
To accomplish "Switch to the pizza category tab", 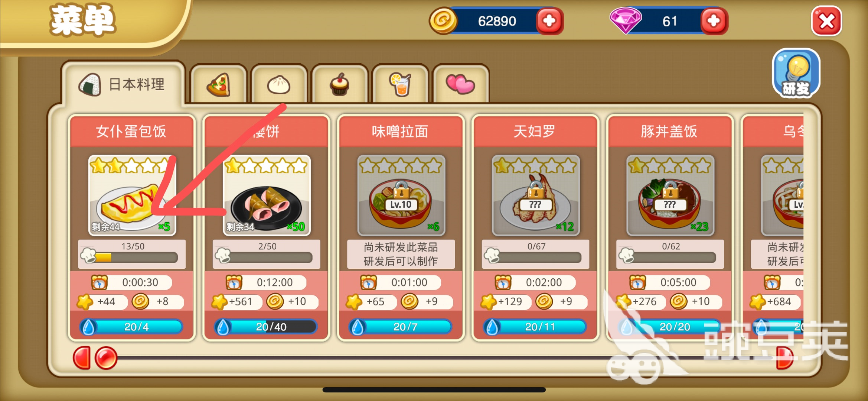I will pyautogui.click(x=218, y=85).
